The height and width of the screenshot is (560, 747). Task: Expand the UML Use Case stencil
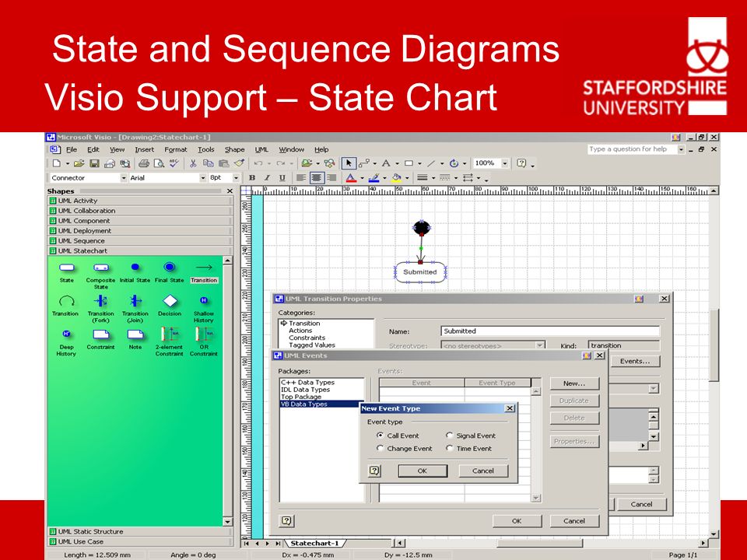(140, 542)
